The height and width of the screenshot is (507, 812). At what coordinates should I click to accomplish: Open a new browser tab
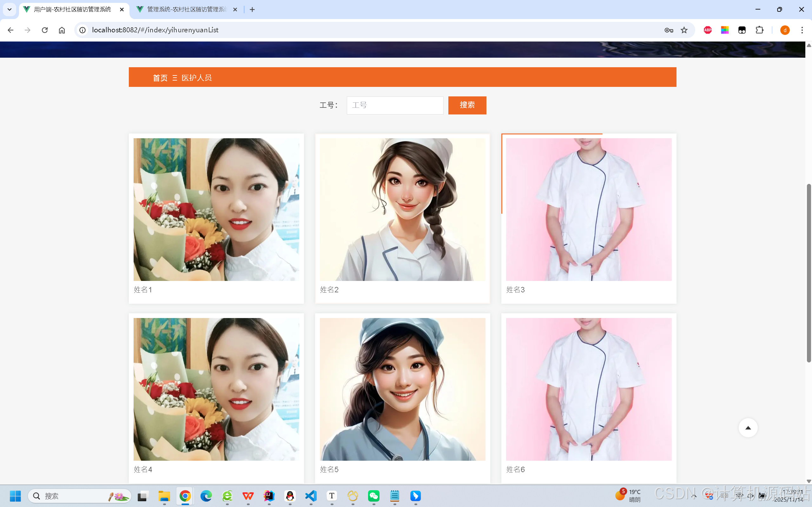click(x=252, y=10)
